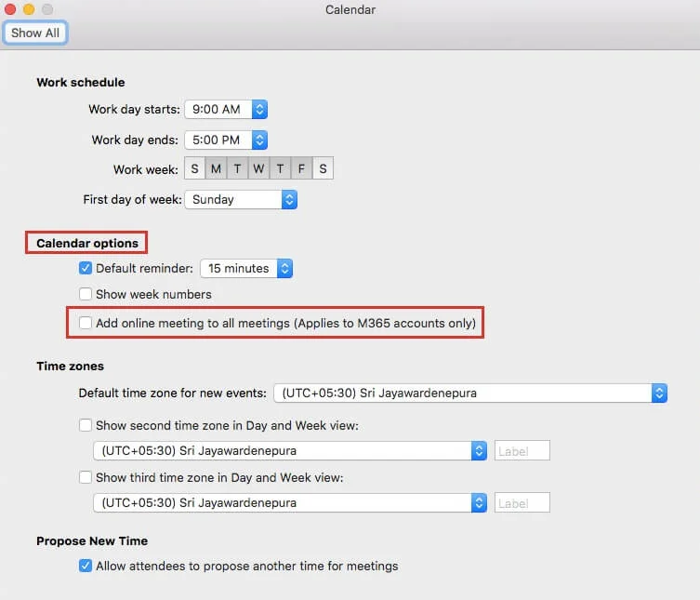Close the Calendar preferences window
Viewport: 700px width, 600px height.
[10, 9]
